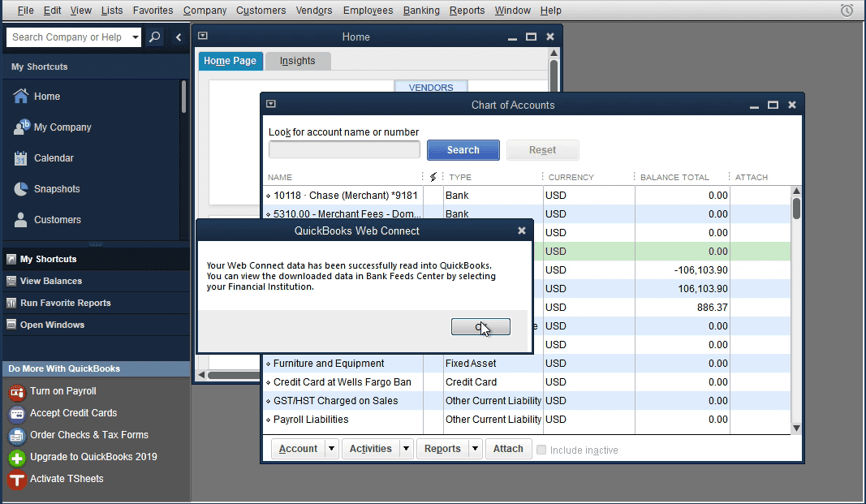This screenshot has height=504, width=866.
Task: Open the Reports dropdown arrow in Chart of Accounts
Action: 475,449
